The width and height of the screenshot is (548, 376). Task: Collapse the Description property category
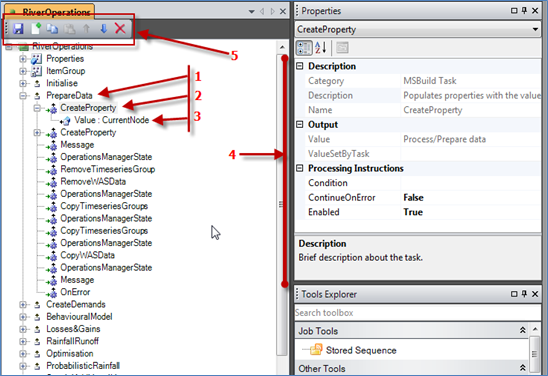[x=300, y=66]
